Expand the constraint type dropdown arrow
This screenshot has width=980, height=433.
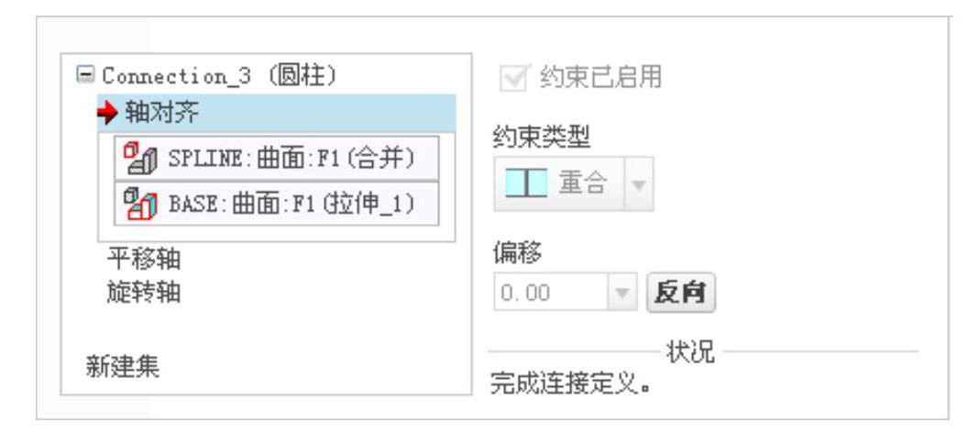tap(639, 184)
